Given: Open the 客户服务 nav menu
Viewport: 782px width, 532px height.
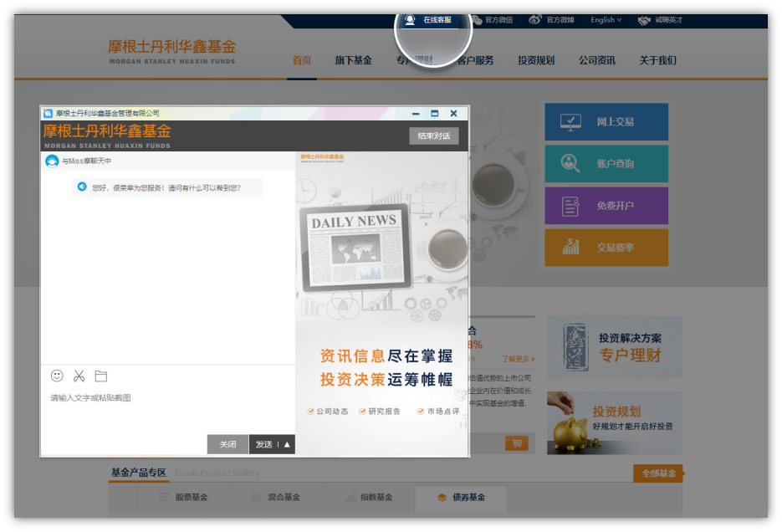Looking at the screenshot, I should click(x=475, y=60).
